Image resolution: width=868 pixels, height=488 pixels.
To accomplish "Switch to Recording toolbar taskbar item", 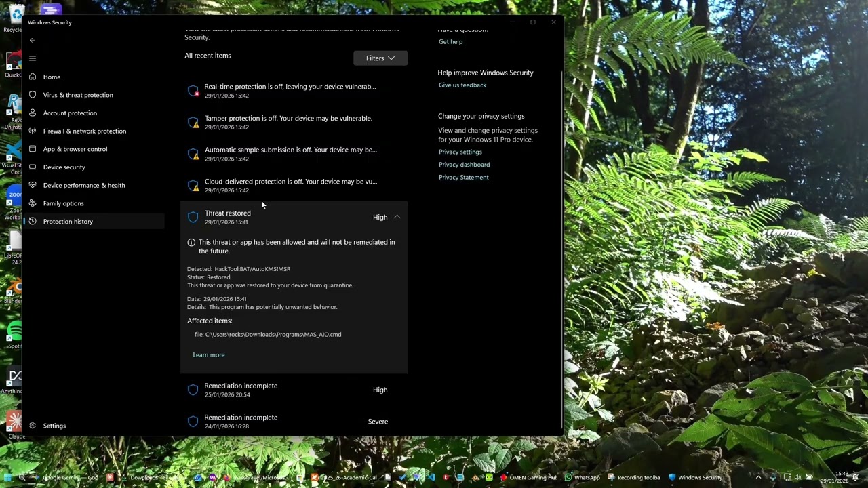I will tap(633, 478).
